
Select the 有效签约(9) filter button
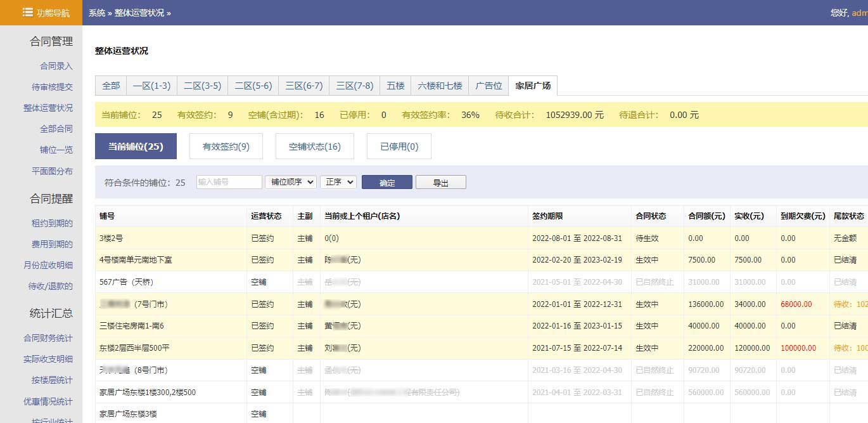[x=226, y=146]
